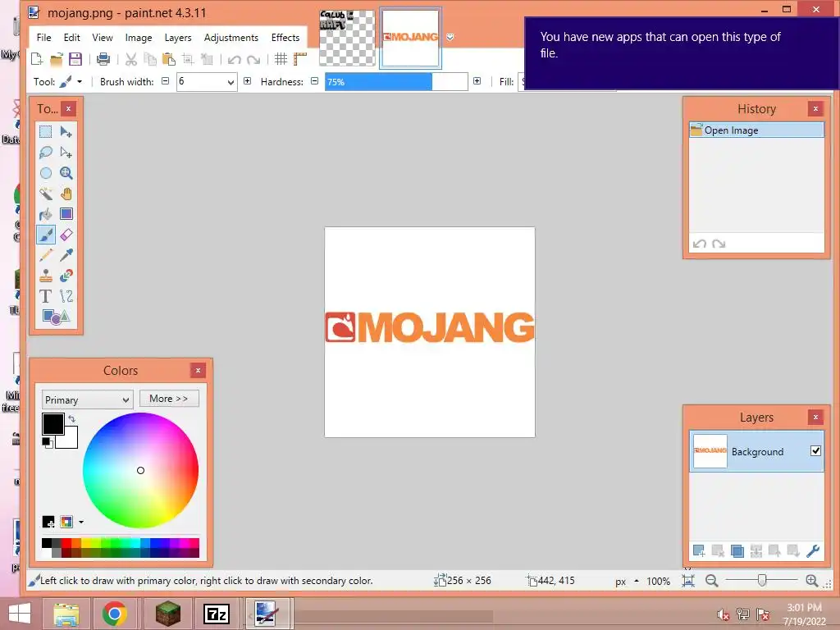Click the zoom in magnifier in status bar

811,581
